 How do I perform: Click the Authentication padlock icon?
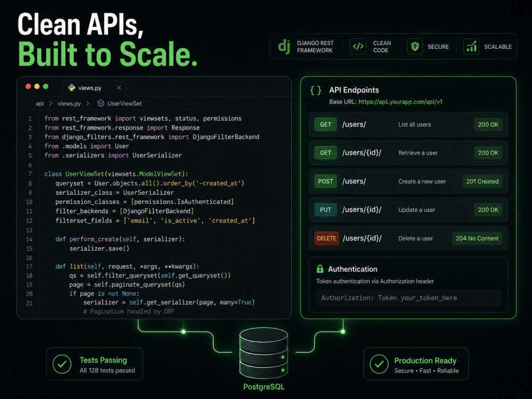tap(320, 269)
